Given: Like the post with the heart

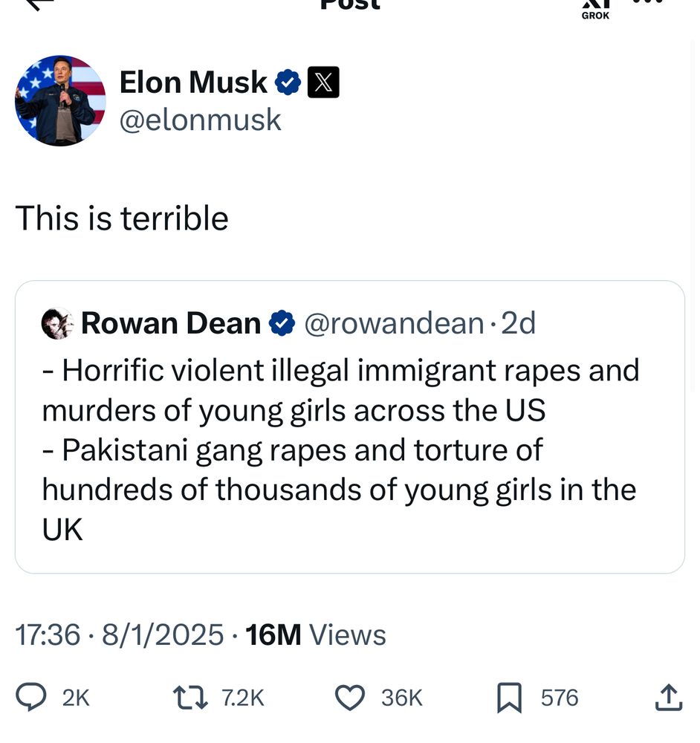Looking at the screenshot, I should pos(350,698).
